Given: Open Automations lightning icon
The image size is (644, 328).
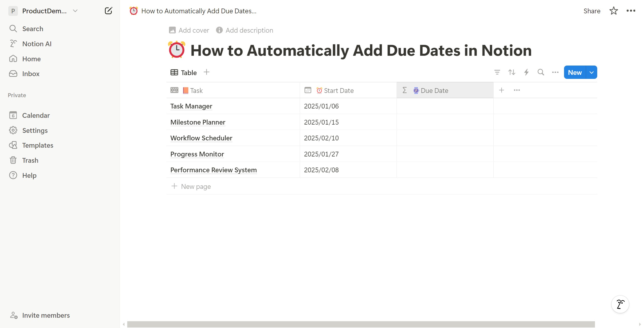Looking at the screenshot, I should (526, 72).
